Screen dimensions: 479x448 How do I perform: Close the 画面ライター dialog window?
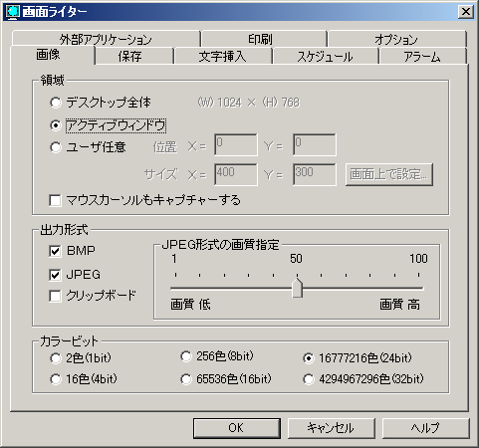coord(465,12)
